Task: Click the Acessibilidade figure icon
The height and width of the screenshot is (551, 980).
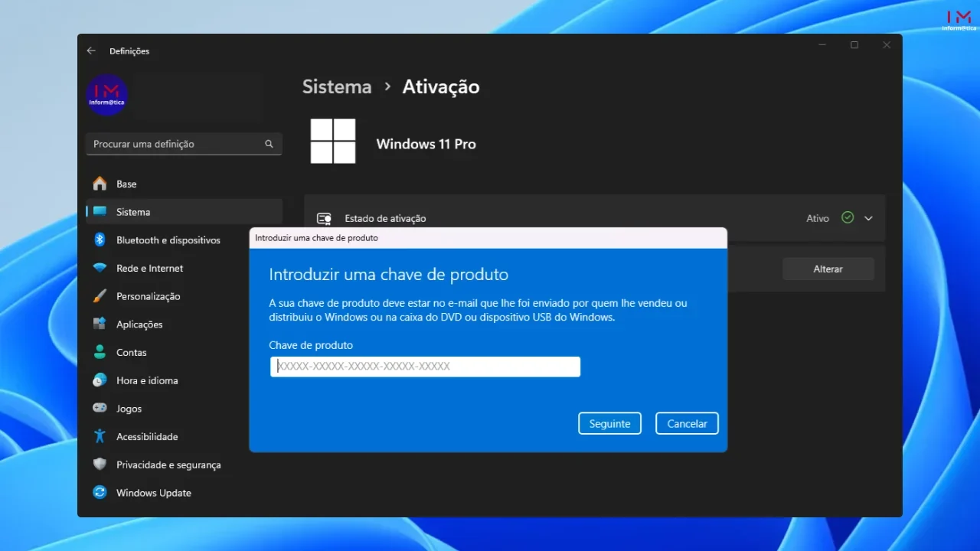Action: [x=100, y=436]
